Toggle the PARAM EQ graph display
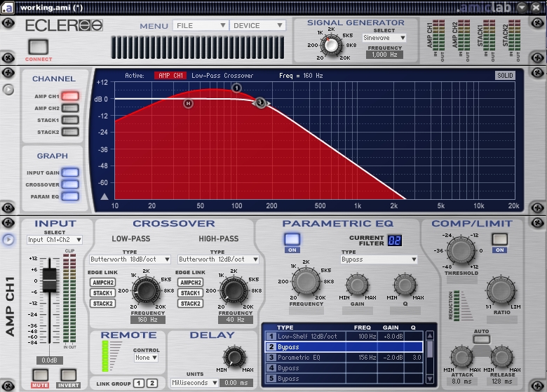Viewport: 547px width, 392px height. click(70, 196)
